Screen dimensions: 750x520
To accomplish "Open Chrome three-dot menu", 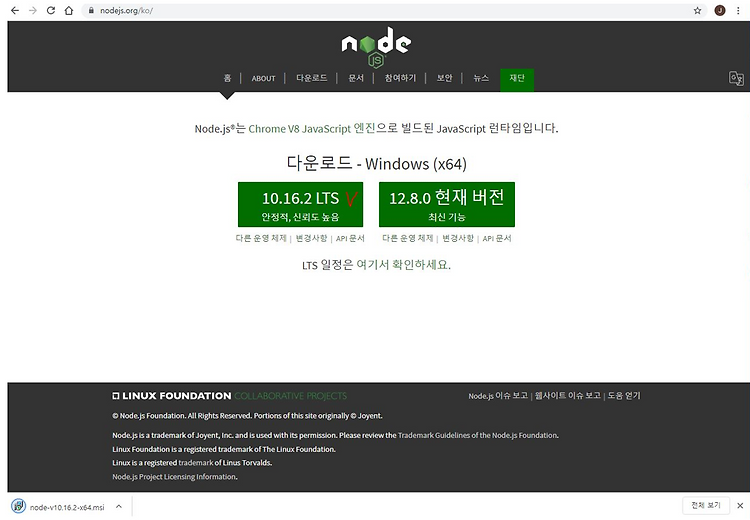I will pyautogui.click(x=738, y=11).
